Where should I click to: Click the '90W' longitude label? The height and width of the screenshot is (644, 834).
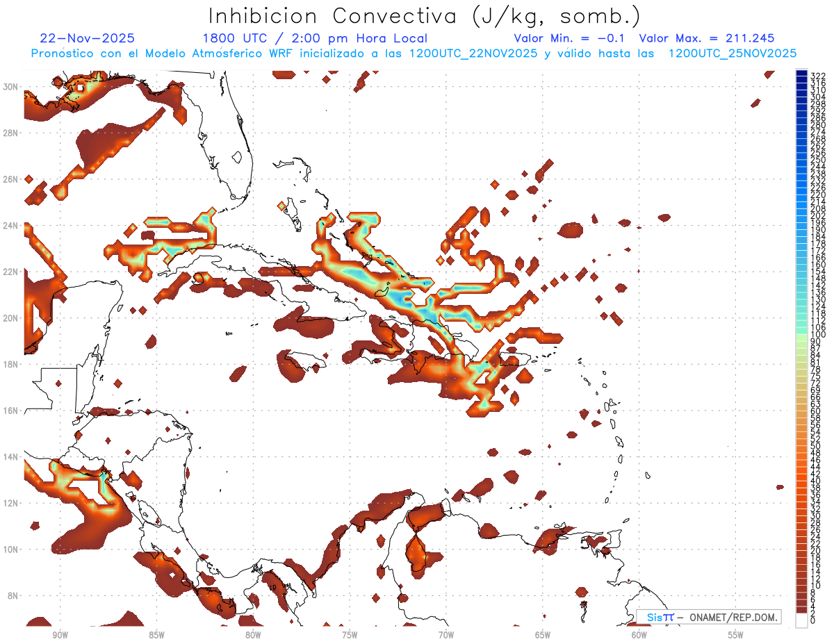pyautogui.click(x=60, y=635)
